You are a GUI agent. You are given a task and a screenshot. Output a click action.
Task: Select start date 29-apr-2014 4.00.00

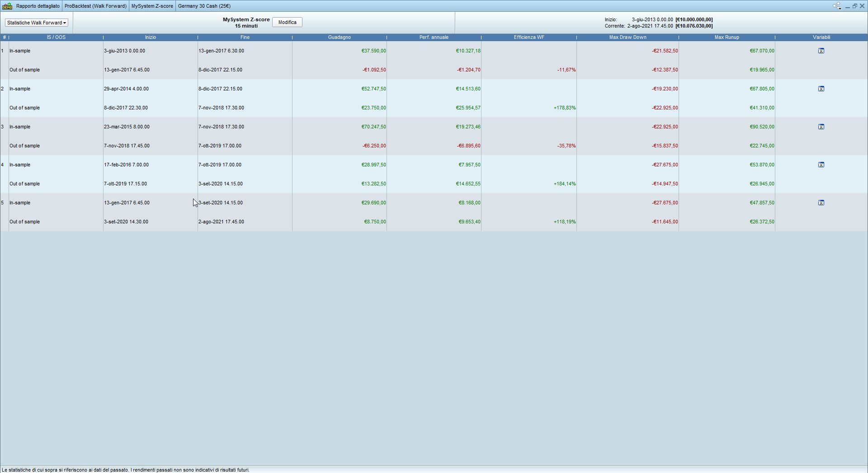coord(127,89)
